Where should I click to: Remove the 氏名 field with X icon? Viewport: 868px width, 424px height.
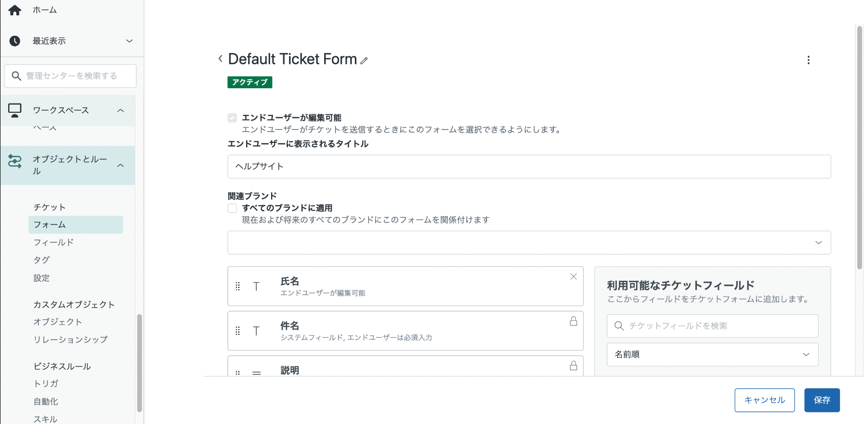pos(573,277)
